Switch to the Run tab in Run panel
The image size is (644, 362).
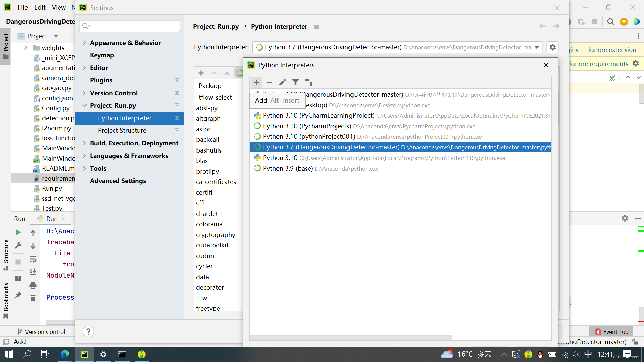point(51,219)
